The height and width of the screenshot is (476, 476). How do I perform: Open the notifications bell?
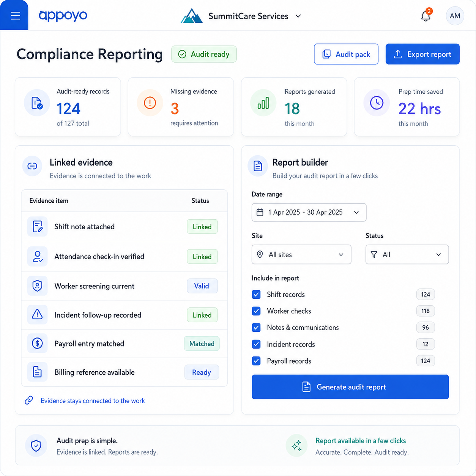pos(426,16)
